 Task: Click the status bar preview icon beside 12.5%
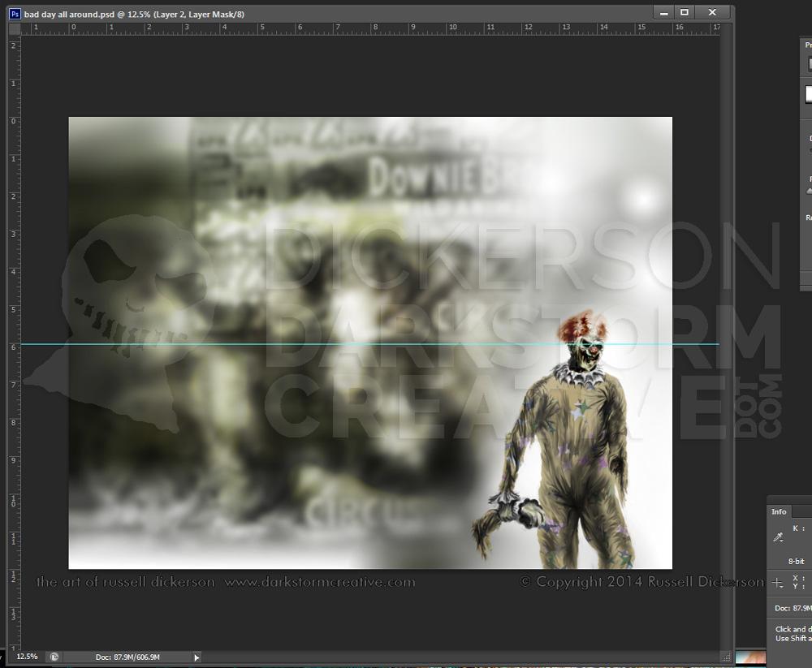[54, 657]
